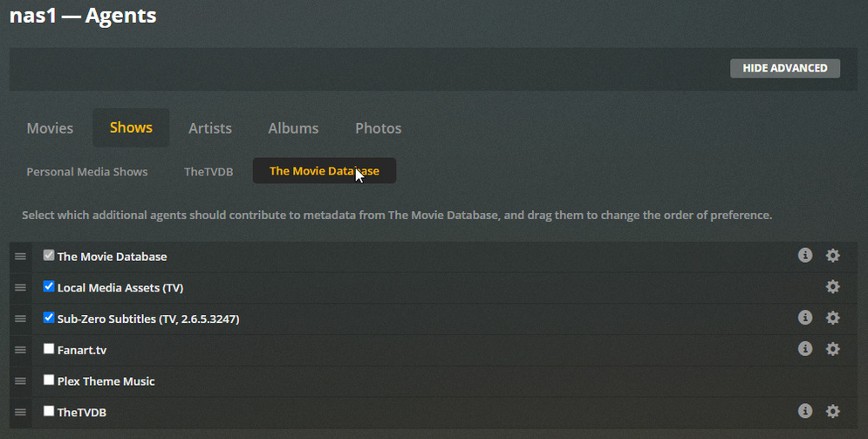Open Local Media Assets (TV) settings gear
This screenshot has width=868, height=439.
point(833,286)
